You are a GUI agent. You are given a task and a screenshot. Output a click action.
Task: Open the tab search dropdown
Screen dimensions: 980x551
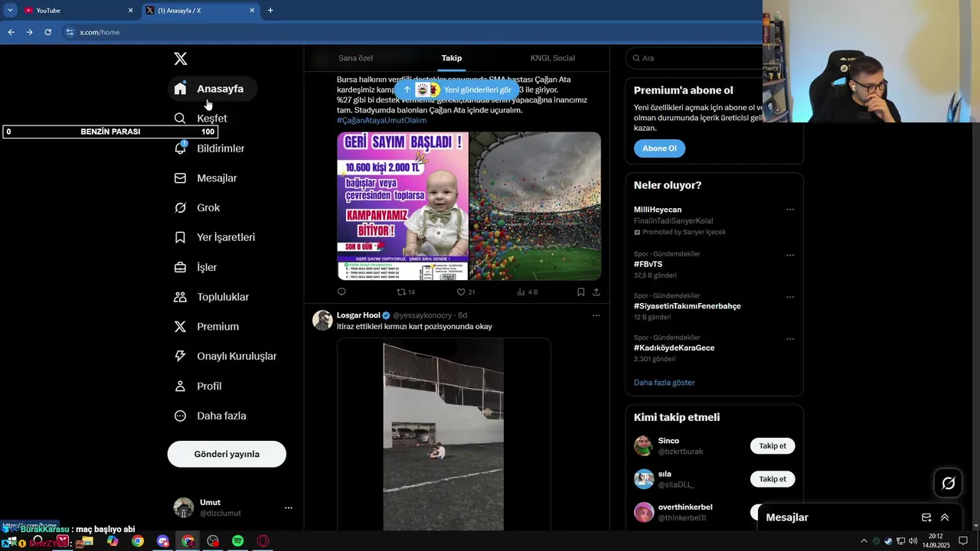[x=10, y=11]
